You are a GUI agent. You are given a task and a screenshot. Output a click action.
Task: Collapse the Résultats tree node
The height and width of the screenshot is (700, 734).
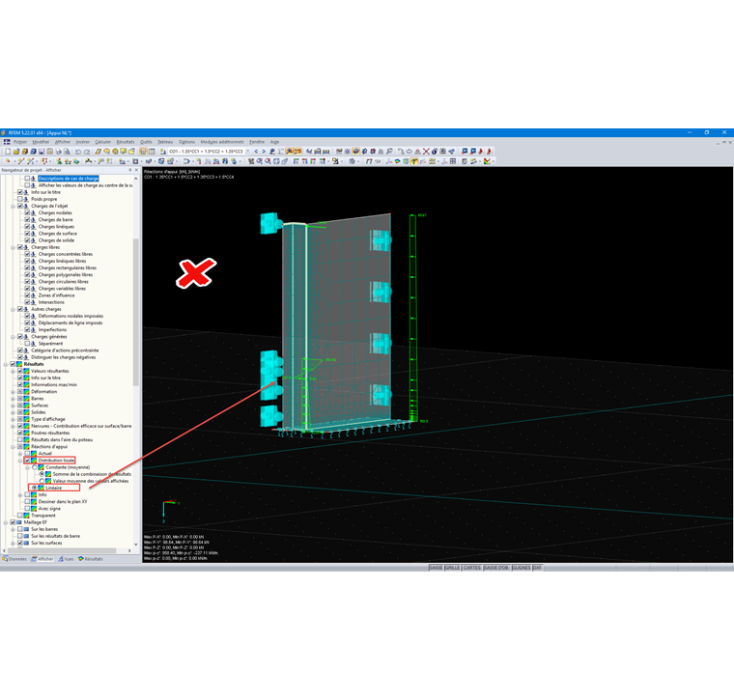pyautogui.click(x=6, y=364)
